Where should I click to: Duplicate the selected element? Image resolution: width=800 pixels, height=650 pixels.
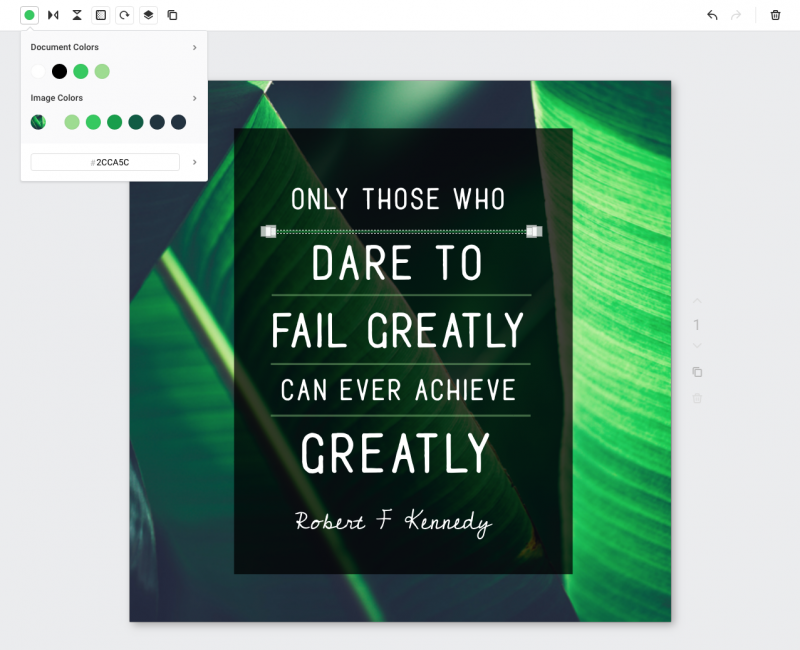click(174, 15)
